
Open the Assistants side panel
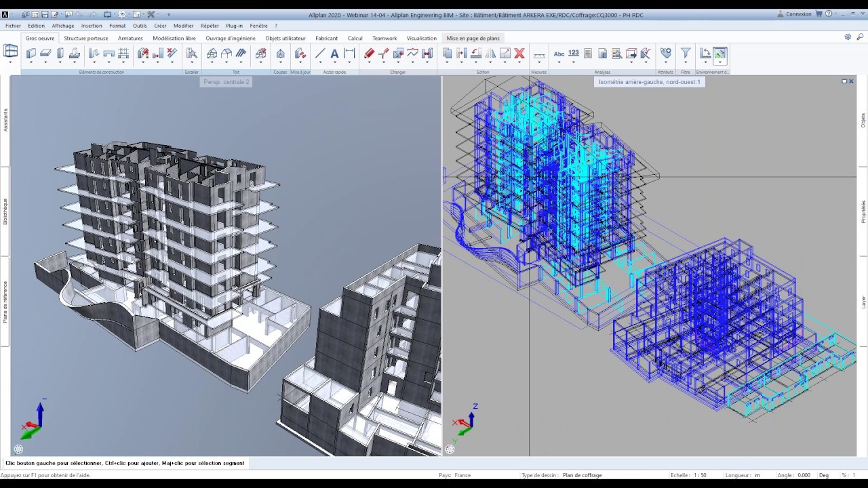click(5, 120)
